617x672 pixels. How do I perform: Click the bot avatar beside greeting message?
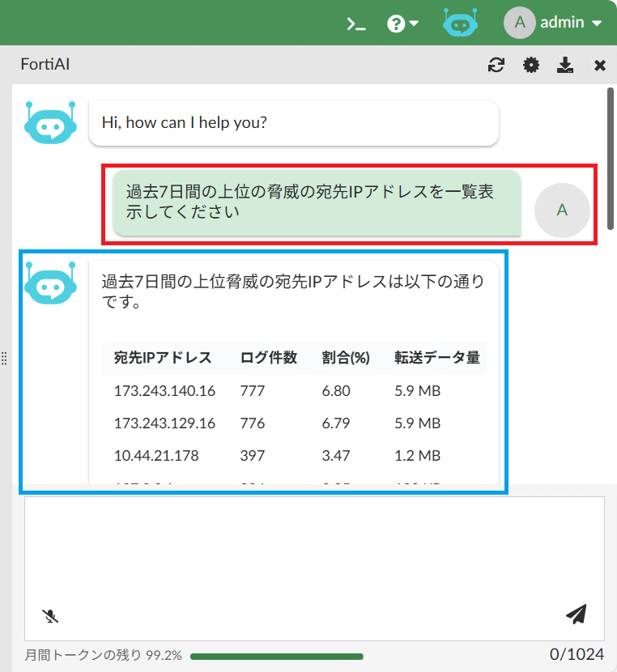(50, 123)
